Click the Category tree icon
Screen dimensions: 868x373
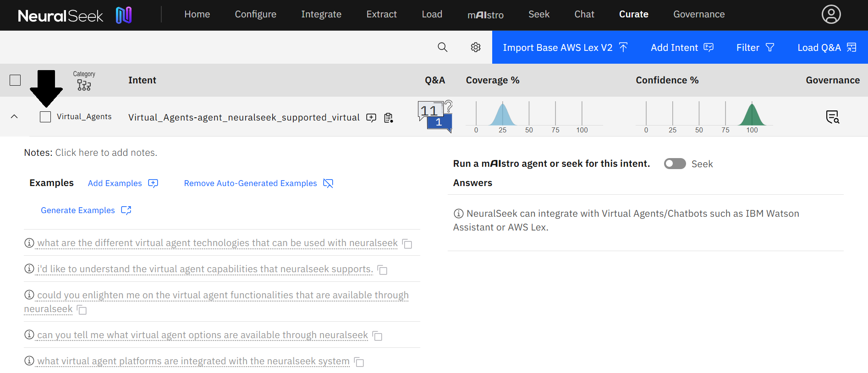84,85
